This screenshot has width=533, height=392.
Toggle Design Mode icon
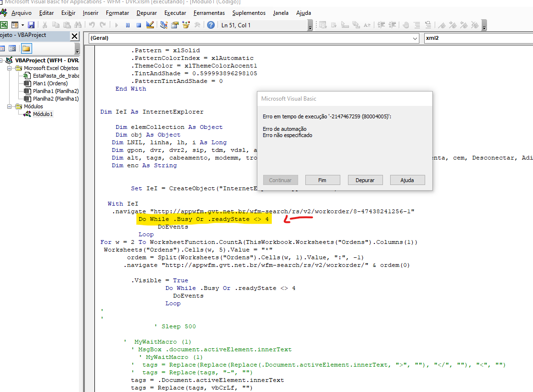(150, 25)
